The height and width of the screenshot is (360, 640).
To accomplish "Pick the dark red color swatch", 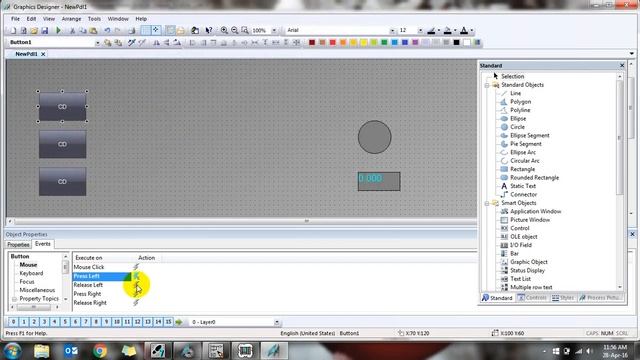I will click(x=312, y=42).
